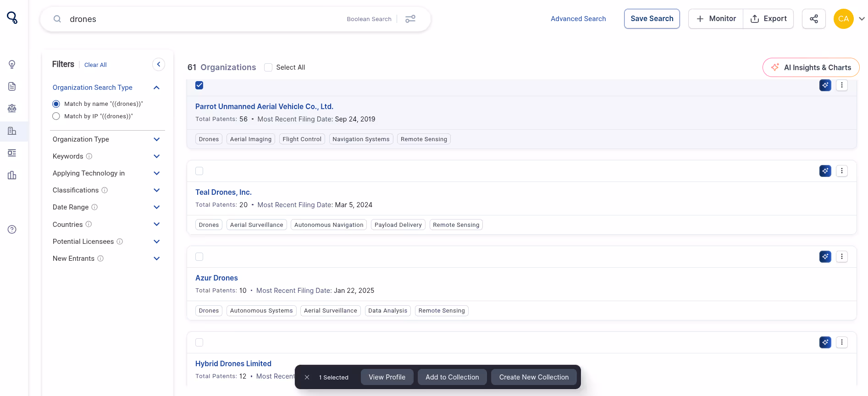Open the help question mark icon
Viewport: 868px width, 396px height.
tap(12, 230)
